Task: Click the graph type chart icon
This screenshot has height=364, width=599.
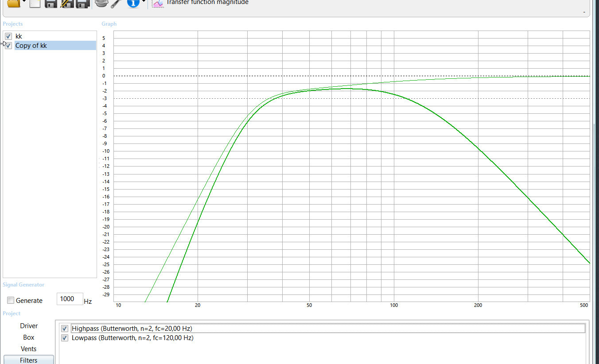Action: pyautogui.click(x=157, y=3)
